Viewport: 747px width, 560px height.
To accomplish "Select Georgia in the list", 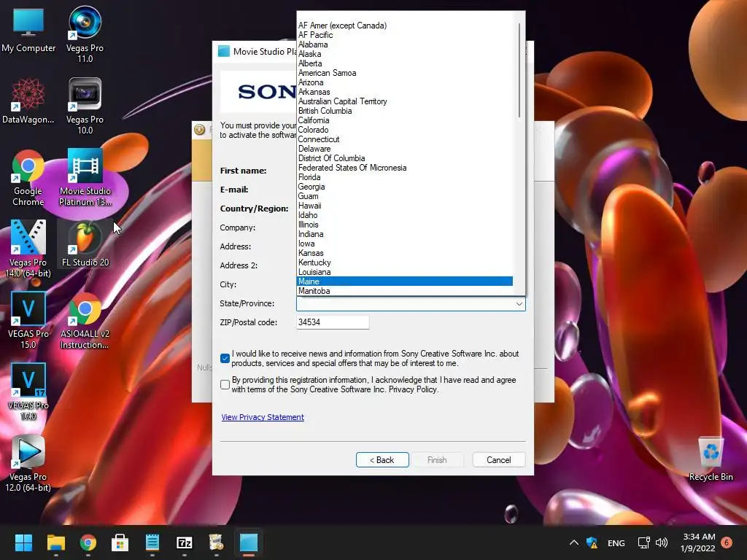I will coord(404,187).
